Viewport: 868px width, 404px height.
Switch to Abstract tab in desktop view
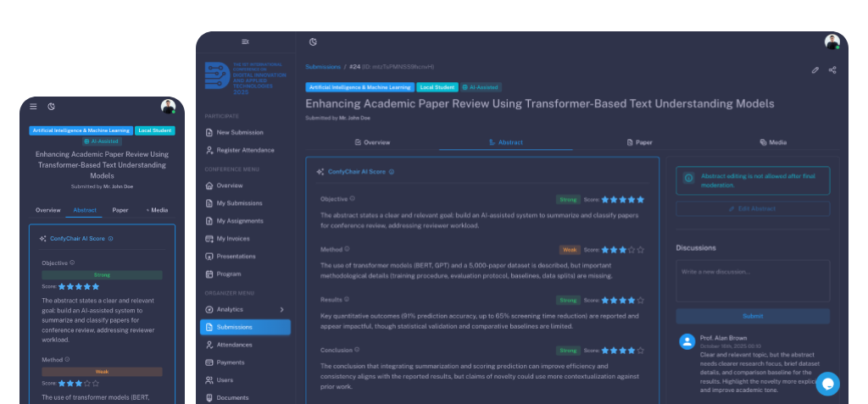[x=506, y=142]
